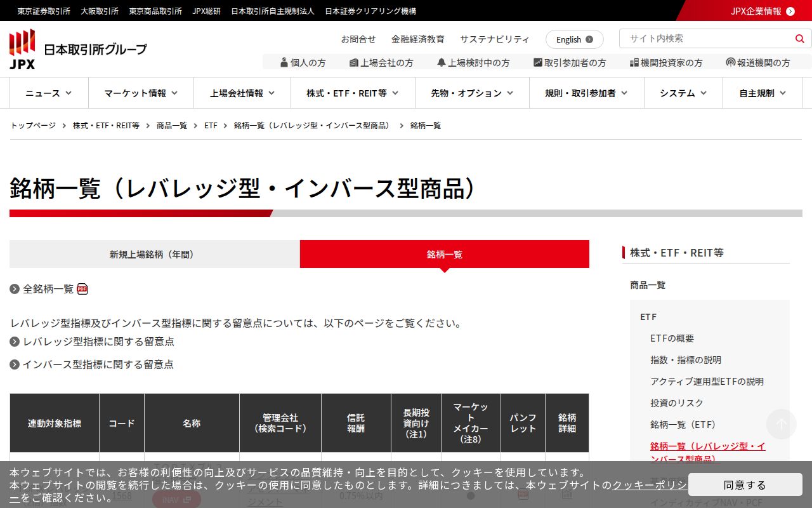This screenshot has height=508, width=812.
Task: Click arrow bullet beside インバース型指標に関する留意点
Action: pos(15,364)
